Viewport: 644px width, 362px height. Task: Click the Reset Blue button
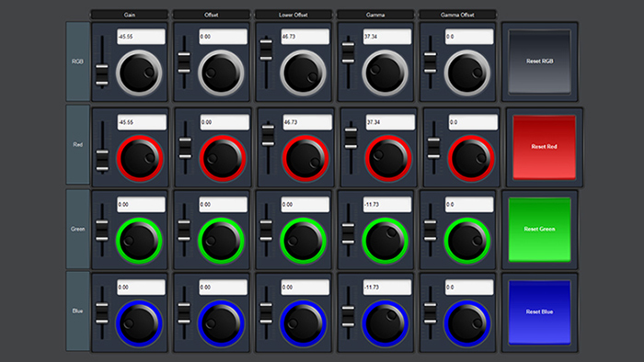(x=539, y=312)
